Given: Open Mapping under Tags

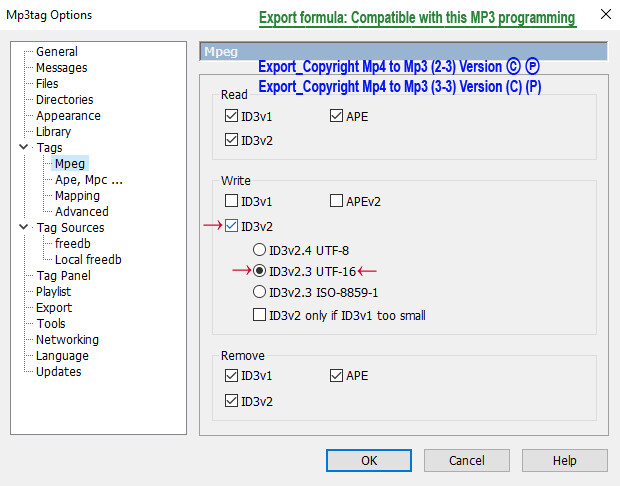Looking at the screenshot, I should click(x=77, y=195).
